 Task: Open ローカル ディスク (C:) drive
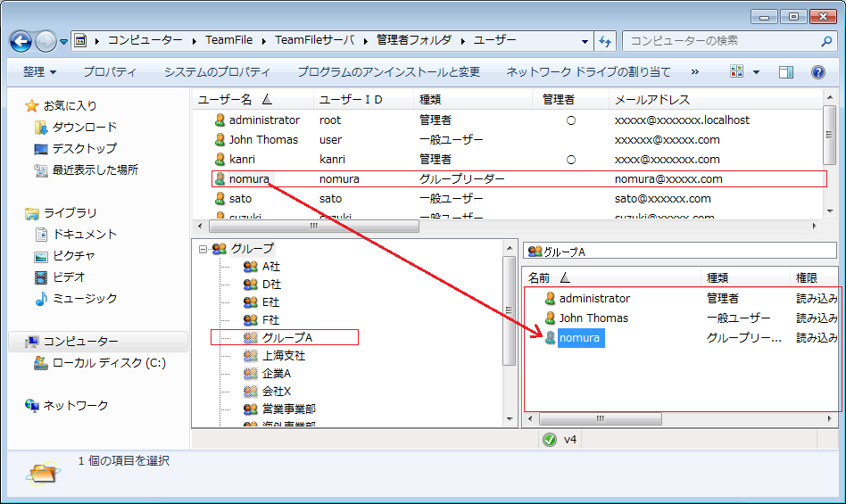(108, 363)
